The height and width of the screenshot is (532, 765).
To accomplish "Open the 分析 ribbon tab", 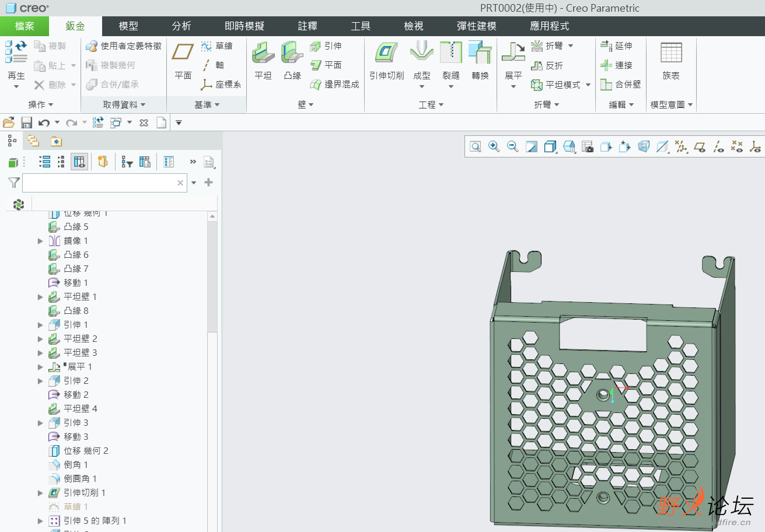I will pos(181,26).
